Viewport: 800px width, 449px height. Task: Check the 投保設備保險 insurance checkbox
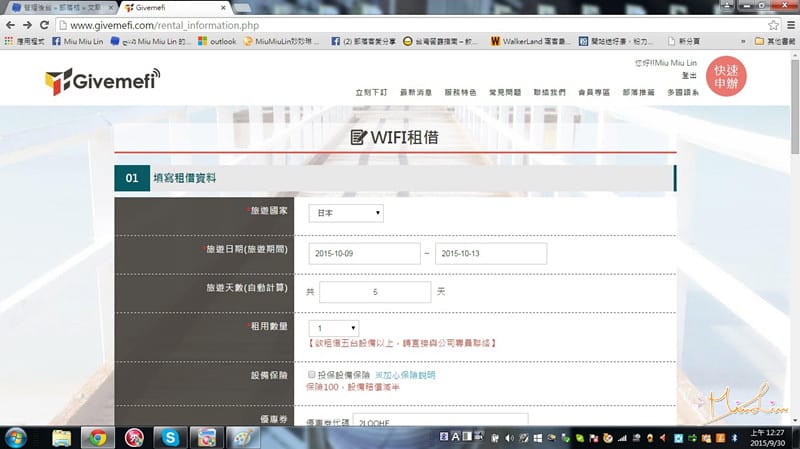pyautogui.click(x=312, y=373)
